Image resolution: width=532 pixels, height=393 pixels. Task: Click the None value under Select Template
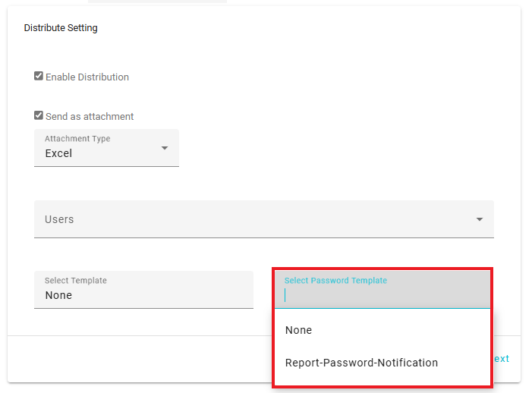58,295
